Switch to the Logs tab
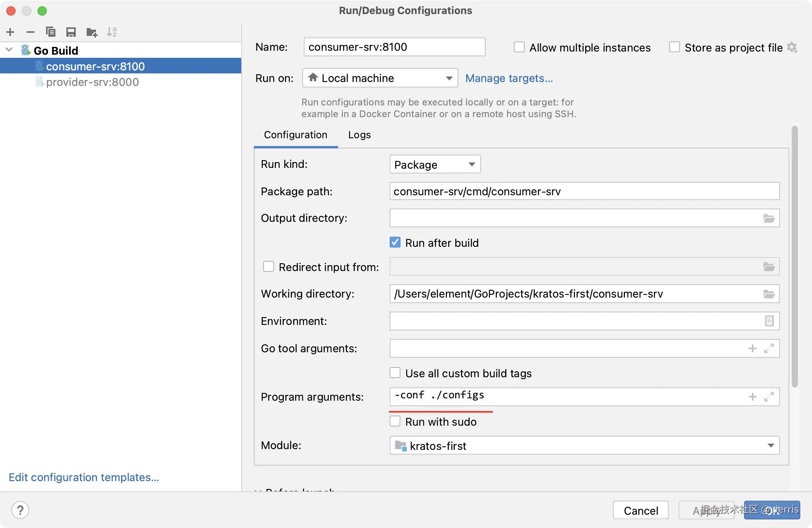812x528 pixels. [x=359, y=135]
